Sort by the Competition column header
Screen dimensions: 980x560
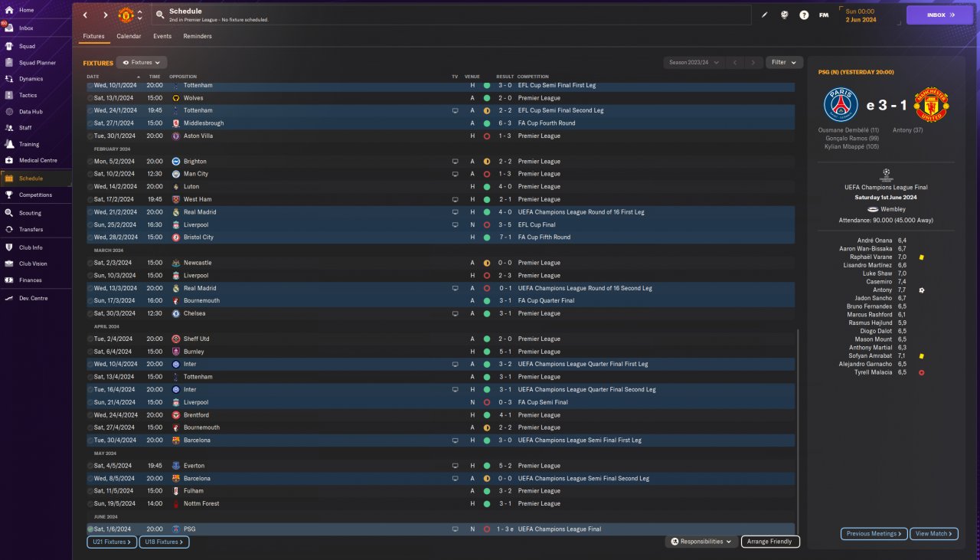pos(533,77)
